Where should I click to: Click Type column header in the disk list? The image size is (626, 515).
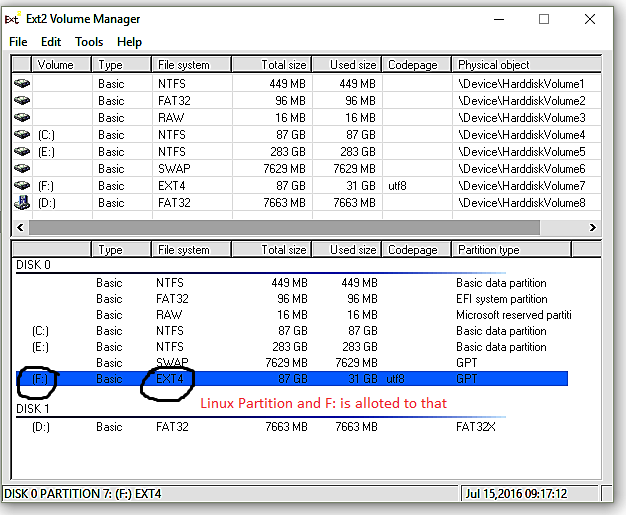point(122,250)
